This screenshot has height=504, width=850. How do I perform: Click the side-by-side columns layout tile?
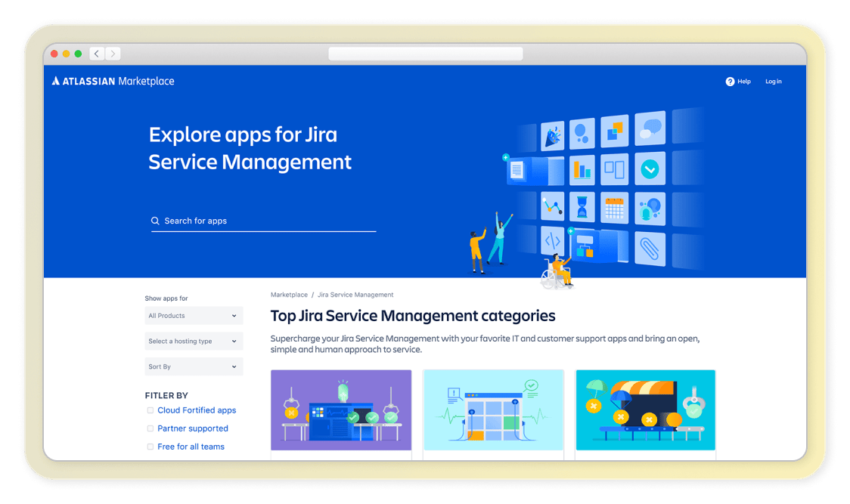click(x=614, y=169)
